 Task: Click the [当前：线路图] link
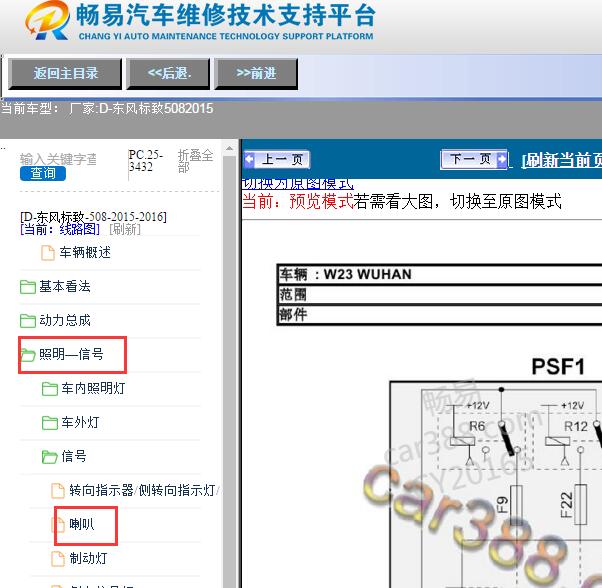tap(60, 229)
